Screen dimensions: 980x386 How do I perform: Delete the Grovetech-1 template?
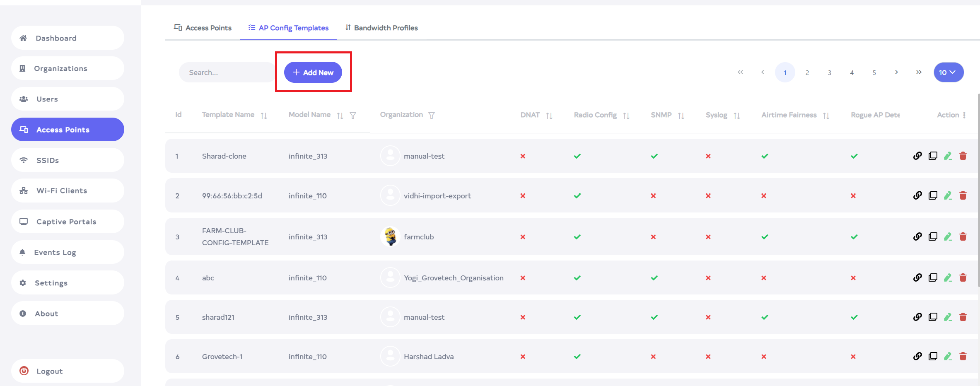[963, 356]
